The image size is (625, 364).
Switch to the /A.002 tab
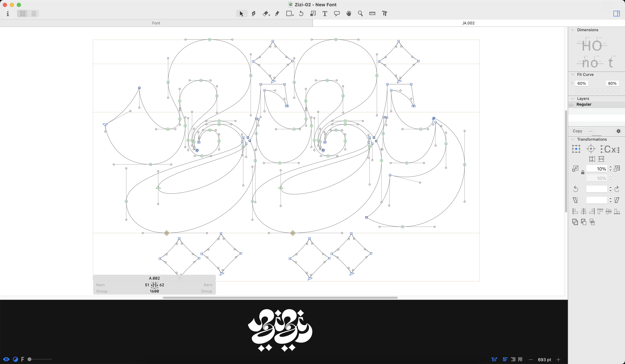click(469, 23)
